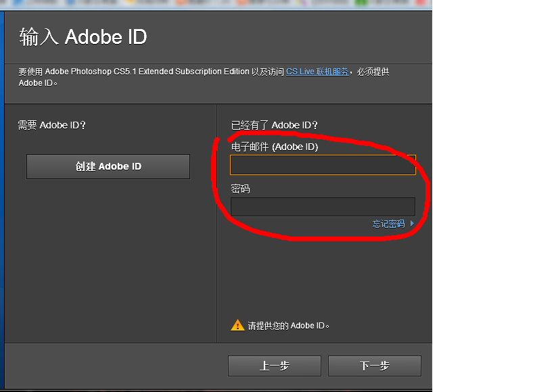Click the 已经有了 Adobe ID? label
Viewport: 554px width, 392px height.
tap(275, 125)
